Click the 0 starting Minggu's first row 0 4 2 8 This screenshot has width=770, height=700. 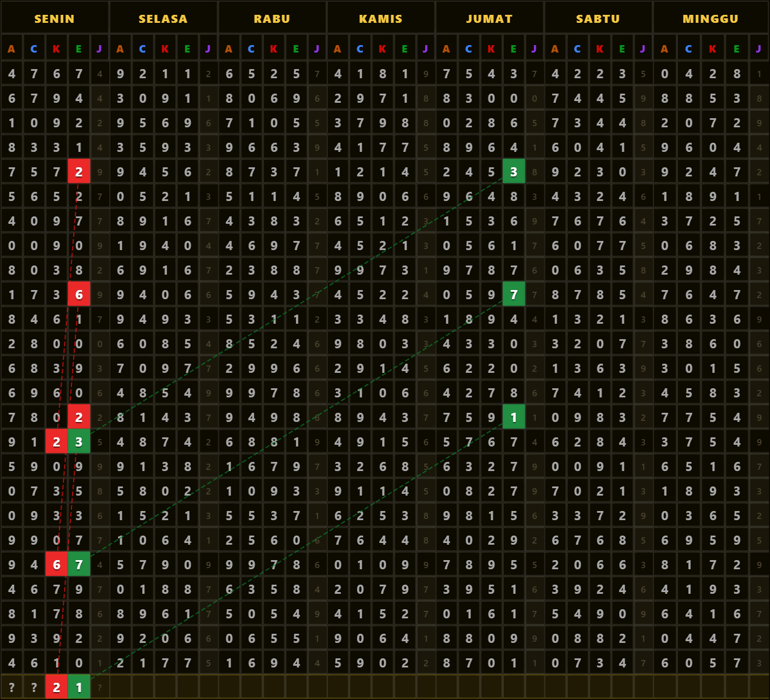[x=664, y=74]
